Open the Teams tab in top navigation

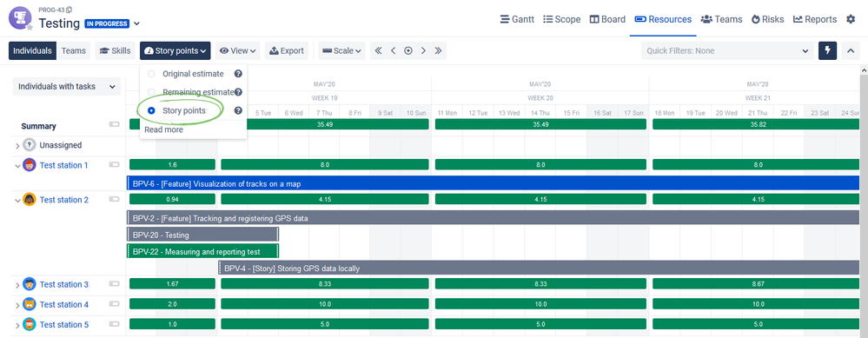coord(721,19)
